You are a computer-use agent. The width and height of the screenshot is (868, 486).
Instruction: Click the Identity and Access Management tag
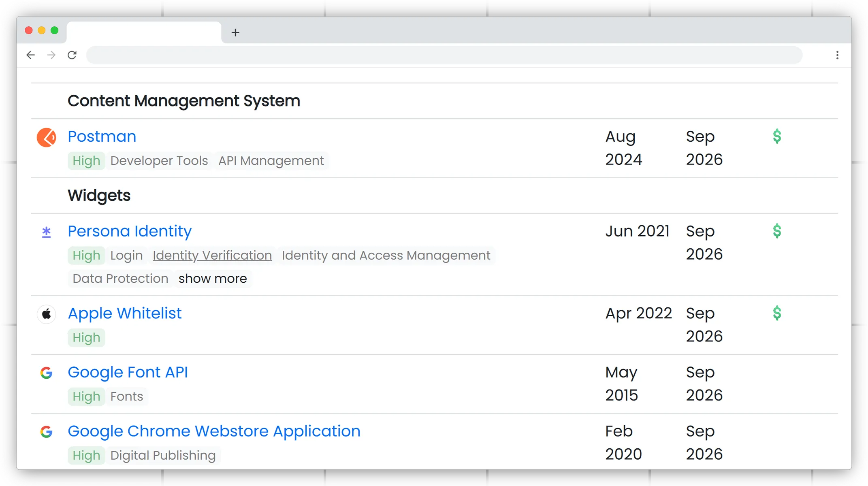[386, 256]
